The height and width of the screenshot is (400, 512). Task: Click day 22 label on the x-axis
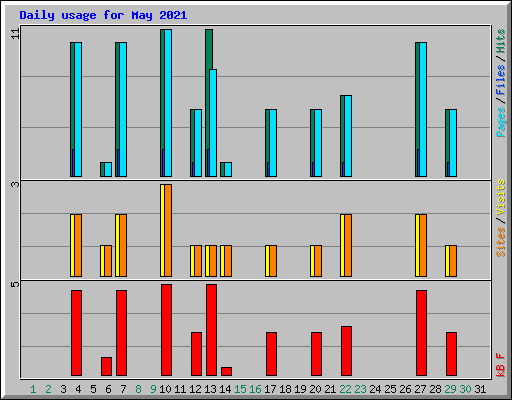[345, 389]
